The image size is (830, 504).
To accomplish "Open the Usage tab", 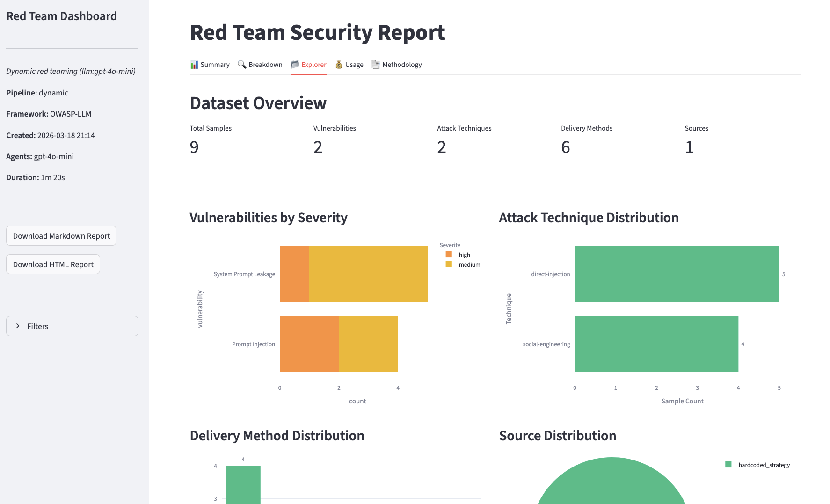I will pos(353,64).
